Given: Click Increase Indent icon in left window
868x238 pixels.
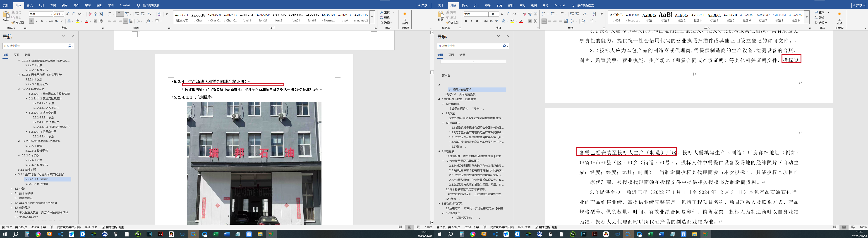Looking at the screenshot, I should [x=143, y=14].
